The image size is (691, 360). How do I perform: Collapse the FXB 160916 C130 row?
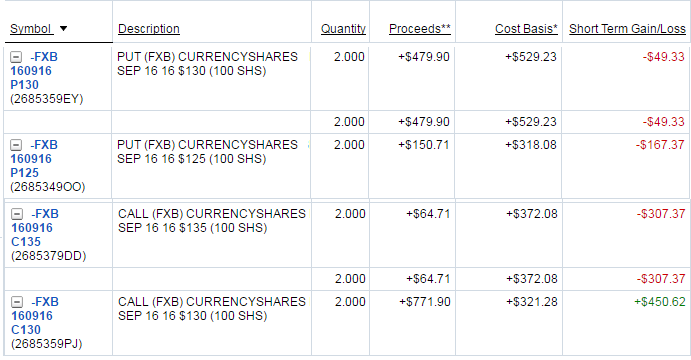(17, 302)
